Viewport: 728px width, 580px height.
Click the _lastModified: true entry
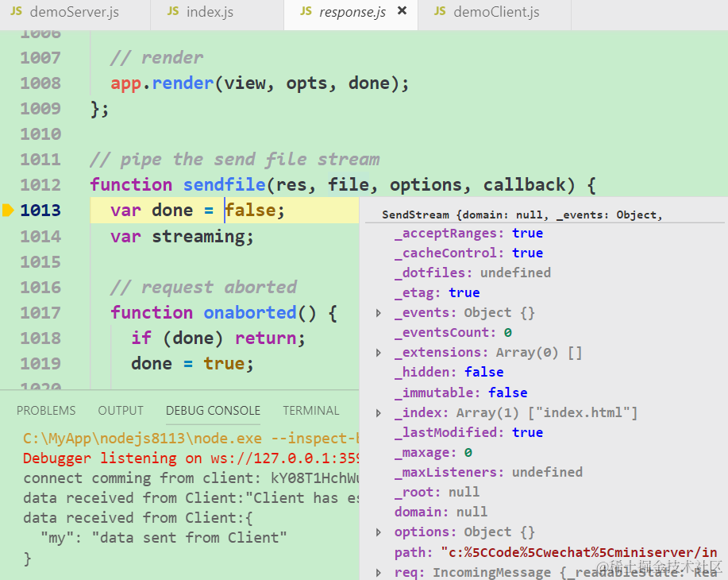[x=468, y=433]
